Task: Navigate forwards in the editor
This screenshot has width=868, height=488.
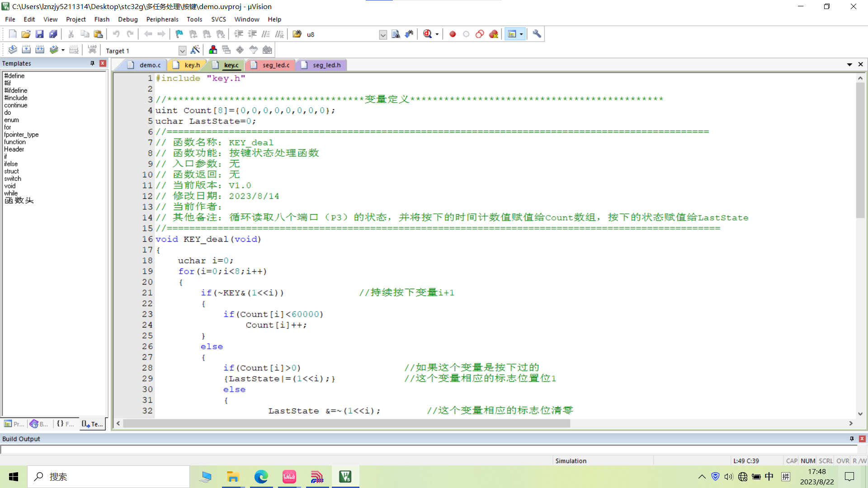Action: point(161,34)
